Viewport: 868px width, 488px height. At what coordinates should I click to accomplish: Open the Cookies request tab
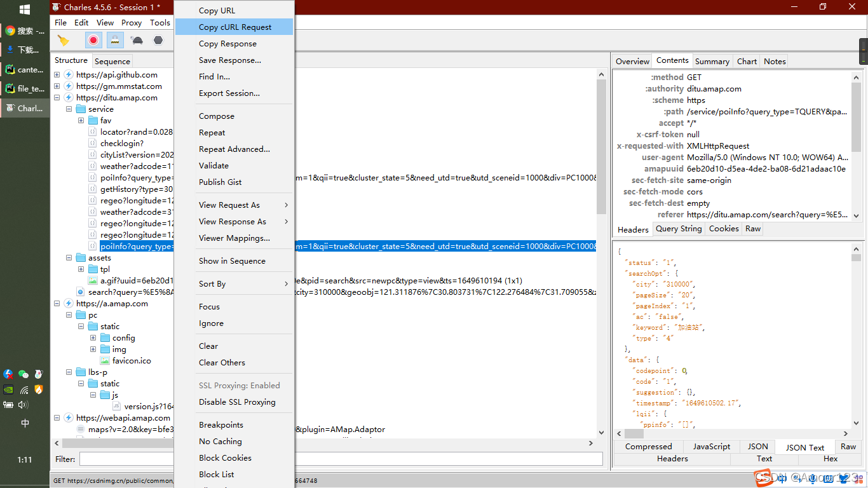pyautogui.click(x=724, y=229)
